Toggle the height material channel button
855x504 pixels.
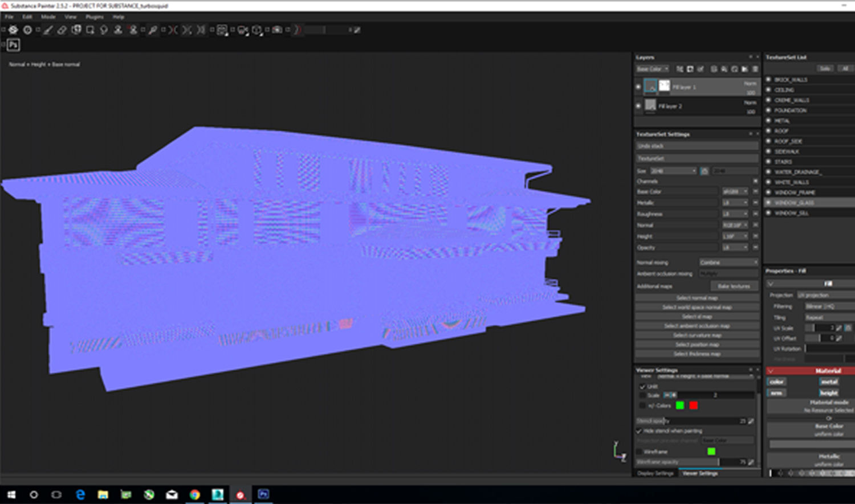[829, 393]
